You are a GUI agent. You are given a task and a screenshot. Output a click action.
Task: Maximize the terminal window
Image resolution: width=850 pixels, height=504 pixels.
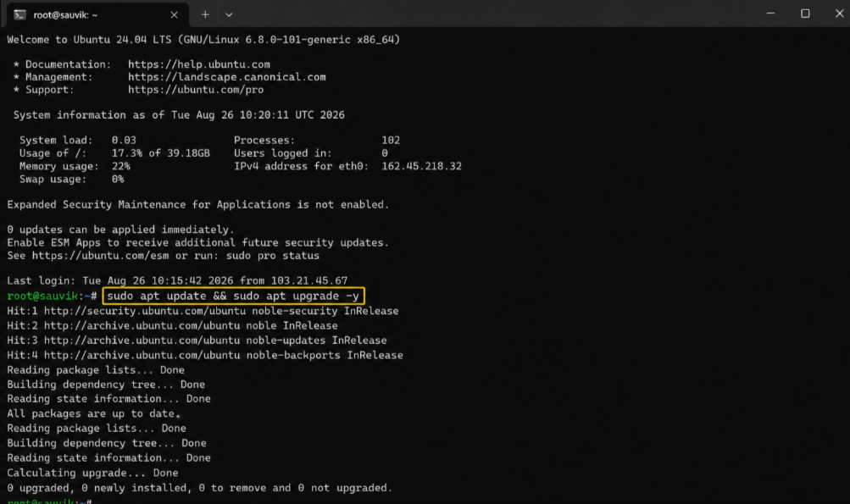[x=805, y=14]
